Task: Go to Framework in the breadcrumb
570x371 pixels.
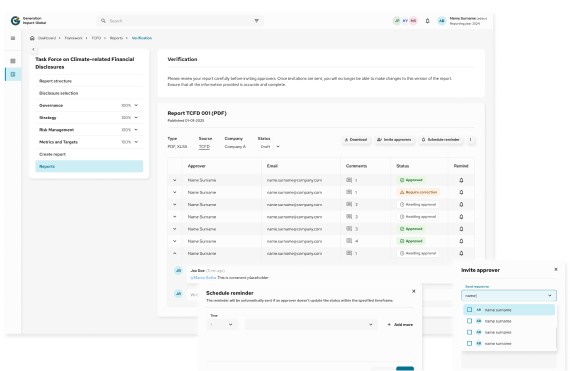Action: (73, 38)
